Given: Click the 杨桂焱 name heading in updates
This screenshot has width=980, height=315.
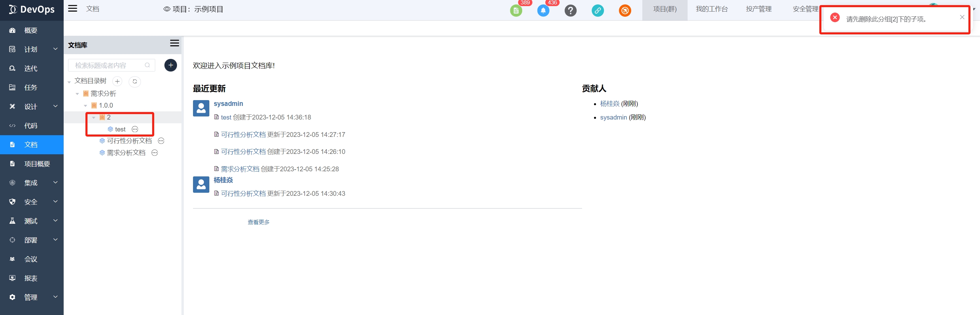Looking at the screenshot, I should coord(223,180).
